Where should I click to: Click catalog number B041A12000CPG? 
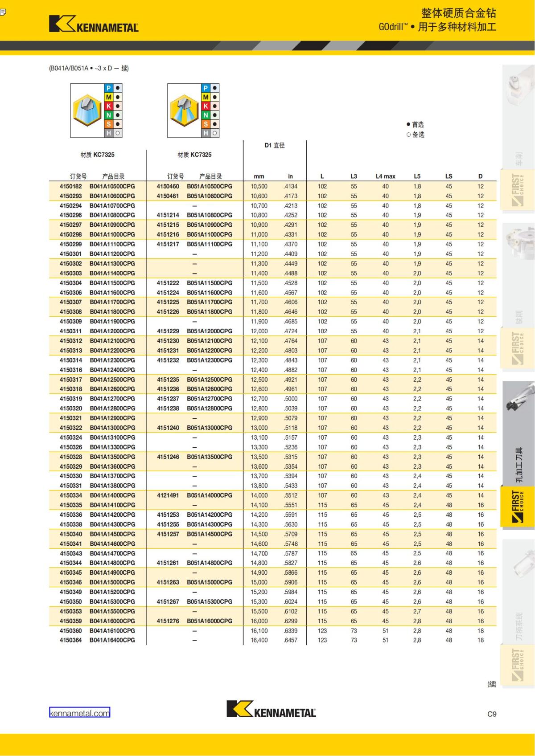pos(112,331)
